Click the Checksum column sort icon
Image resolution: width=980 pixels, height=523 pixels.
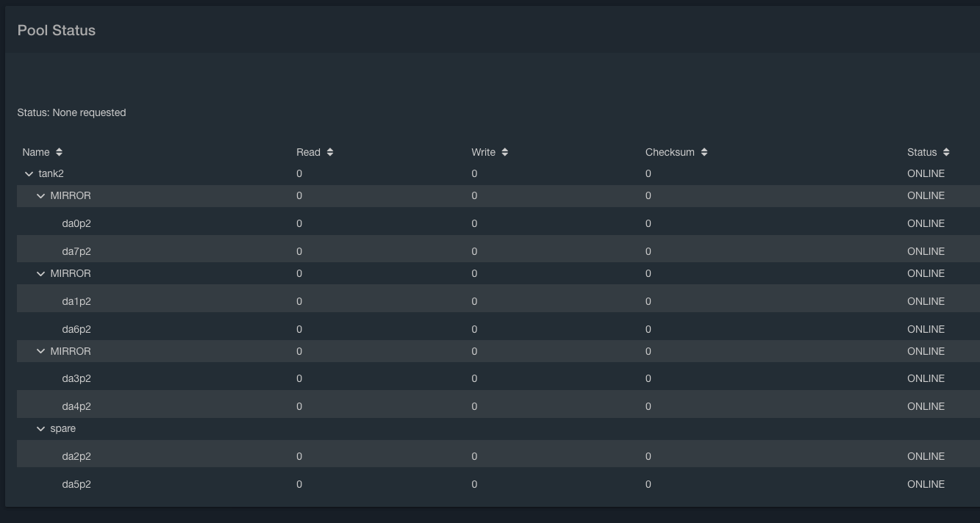pyautogui.click(x=704, y=152)
